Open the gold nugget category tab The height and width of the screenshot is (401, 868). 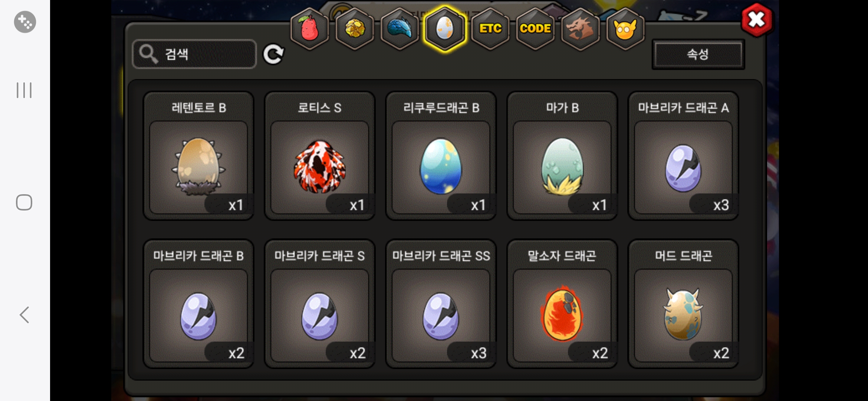pos(355,29)
